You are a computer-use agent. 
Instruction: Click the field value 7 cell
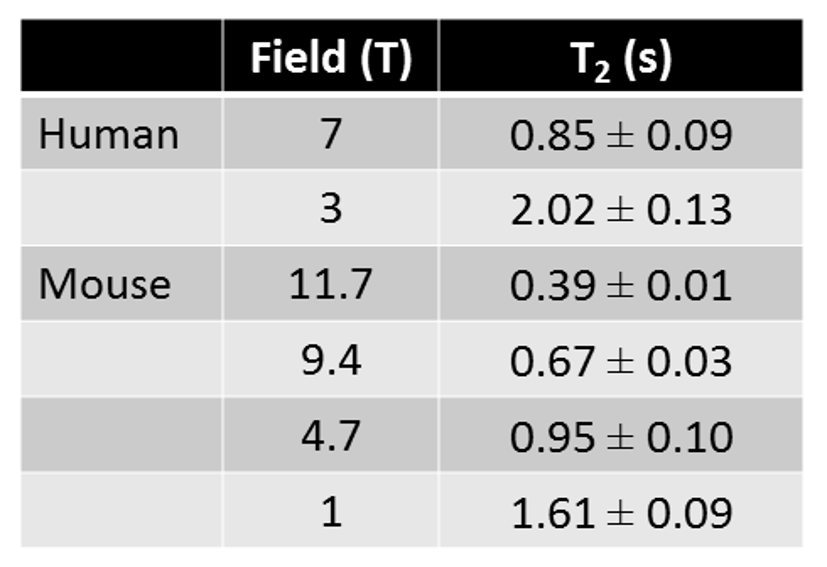(x=330, y=134)
